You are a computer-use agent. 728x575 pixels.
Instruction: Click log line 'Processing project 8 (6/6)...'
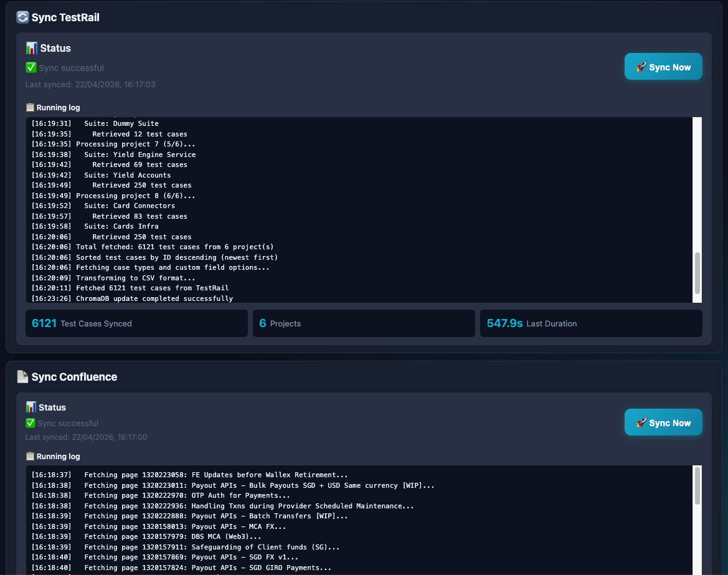(113, 196)
